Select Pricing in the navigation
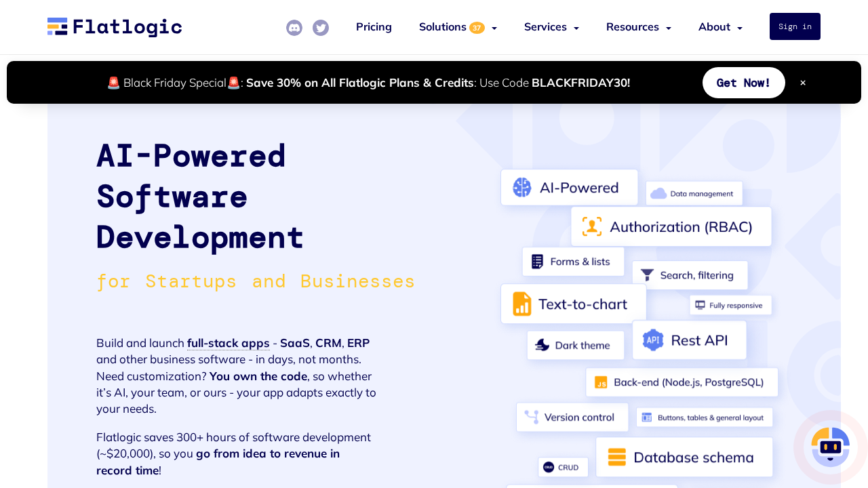 tap(374, 27)
